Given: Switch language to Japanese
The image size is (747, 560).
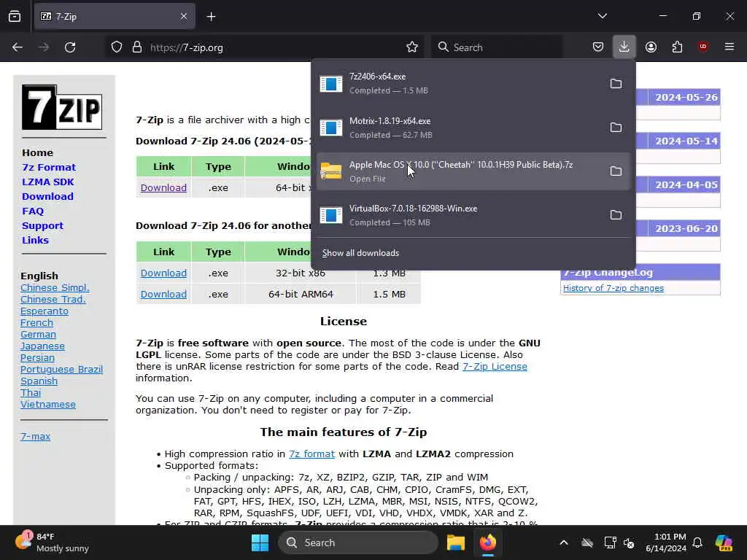Looking at the screenshot, I should tap(42, 346).
